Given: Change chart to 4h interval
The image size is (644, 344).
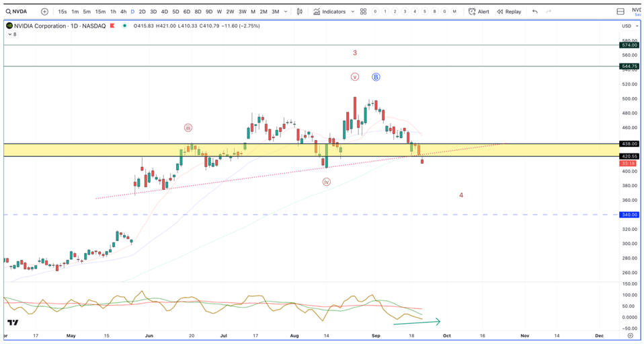Looking at the screenshot, I should tap(123, 11).
